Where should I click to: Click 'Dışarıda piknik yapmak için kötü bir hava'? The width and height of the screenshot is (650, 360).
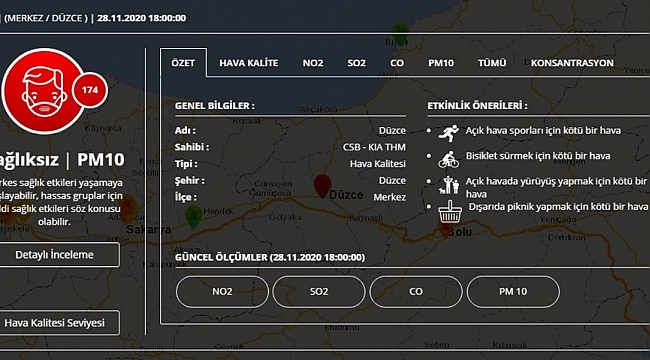coord(558,207)
